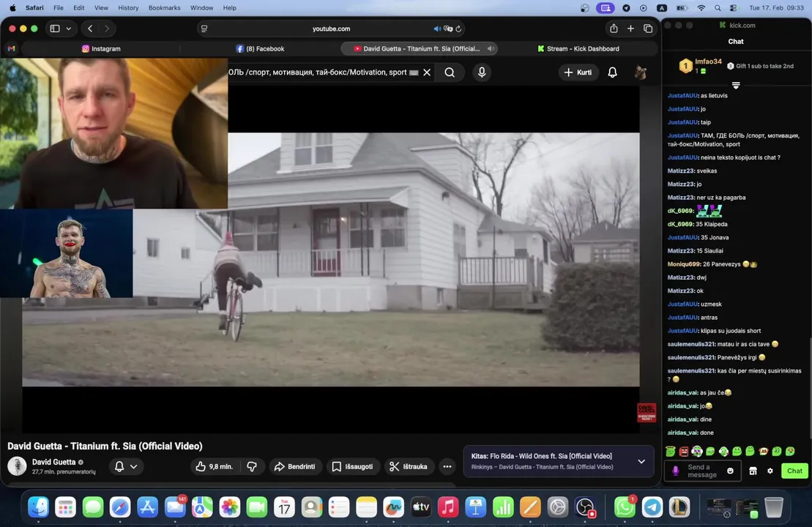This screenshot has height=527, width=812.
Task: Switch to the Instagram tab
Action: pos(101,48)
